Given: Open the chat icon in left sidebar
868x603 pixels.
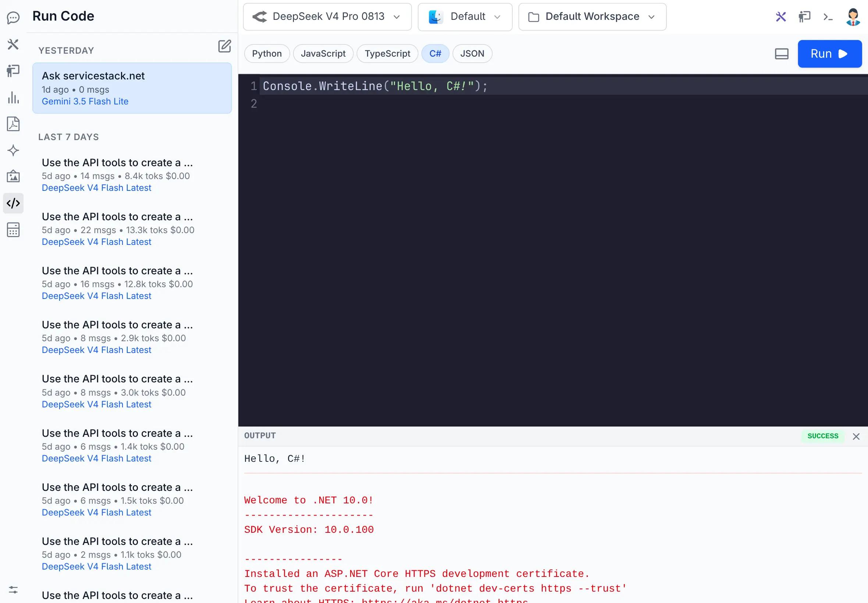Looking at the screenshot, I should pyautogui.click(x=13, y=18).
